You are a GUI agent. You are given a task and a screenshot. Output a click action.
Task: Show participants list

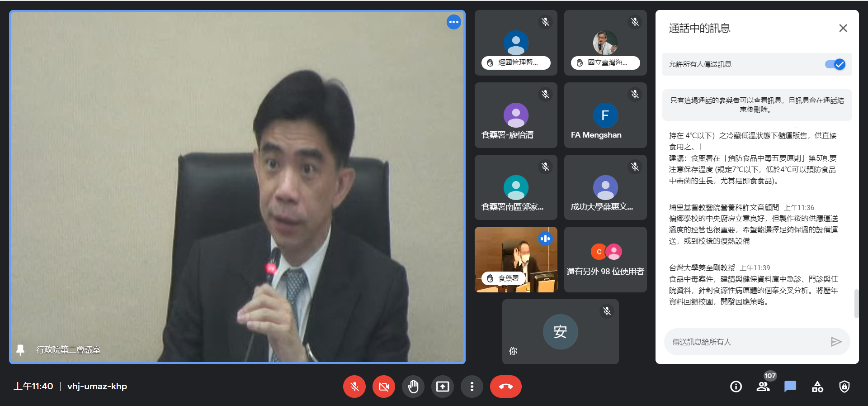(x=763, y=387)
